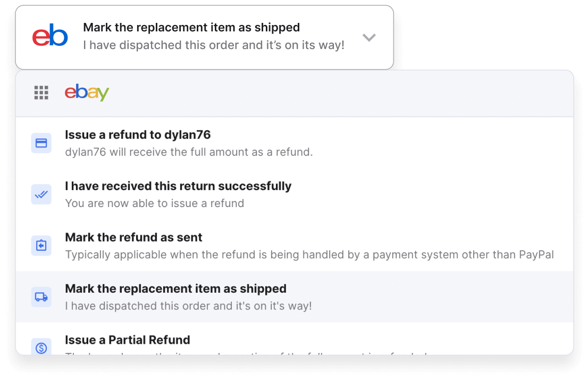Click the dollar circle partial refund icon

click(x=41, y=347)
